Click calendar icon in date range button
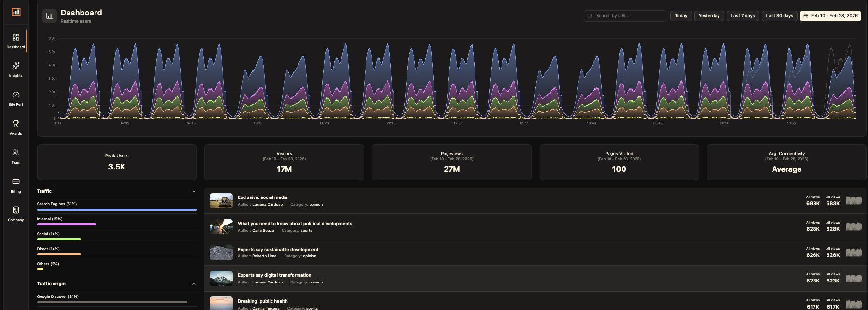This screenshot has width=868, height=310. [806, 16]
